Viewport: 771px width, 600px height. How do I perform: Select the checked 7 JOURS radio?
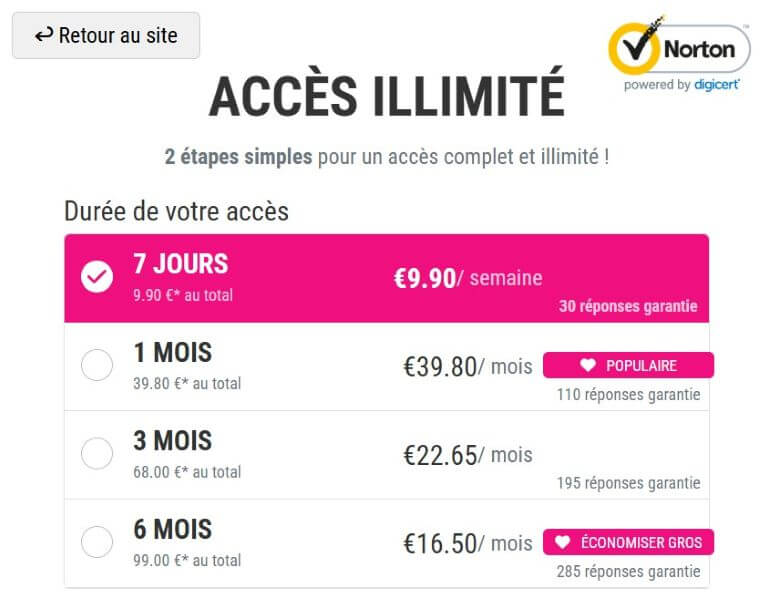97,277
